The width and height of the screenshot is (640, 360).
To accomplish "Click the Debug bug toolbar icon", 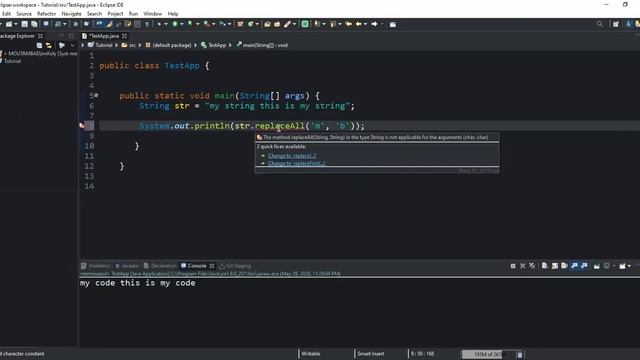I will point(159,24).
